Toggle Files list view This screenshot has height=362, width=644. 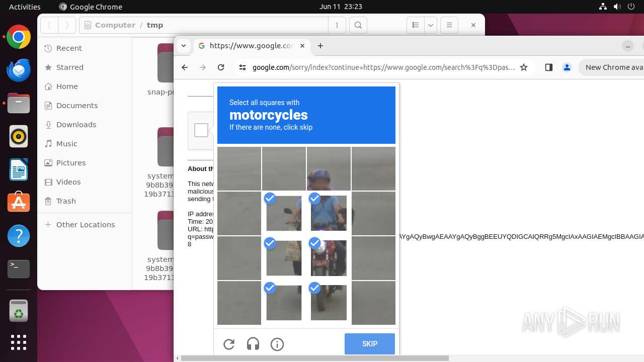416,25
